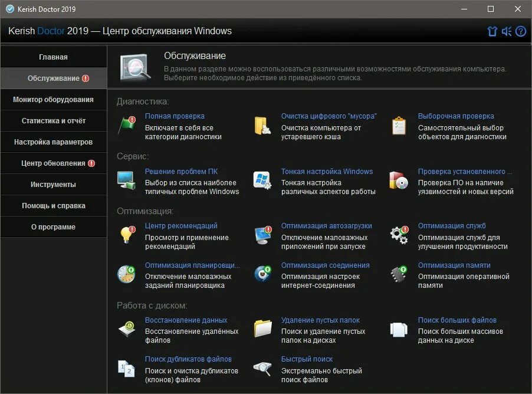Click the monitor icon for Решение проблем ПК
Image resolution: width=532 pixels, height=394 pixels.
click(126, 180)
